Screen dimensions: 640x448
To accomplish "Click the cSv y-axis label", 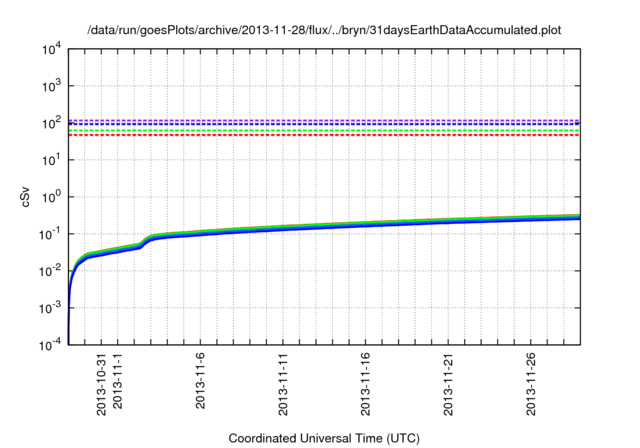I will point(27,198).
